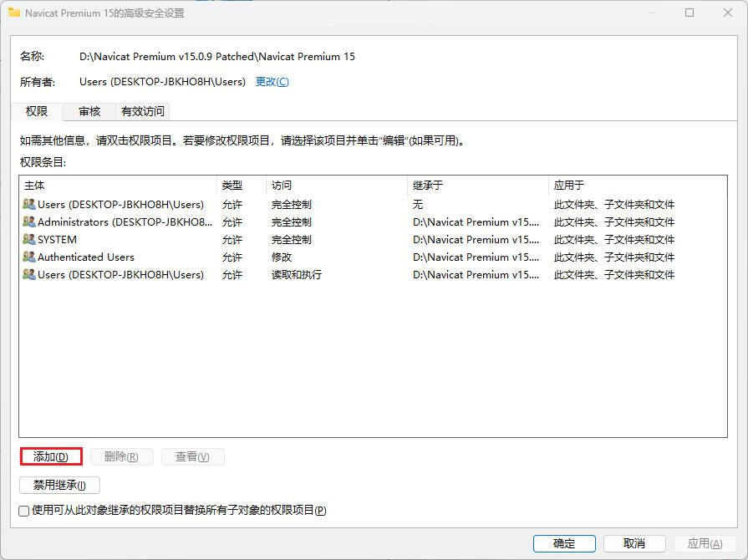Screen dimensions: 748x560
Task: Click the Users icon on the 读取和执行 row
Action: pyautogui.click(x=28, y=274)
